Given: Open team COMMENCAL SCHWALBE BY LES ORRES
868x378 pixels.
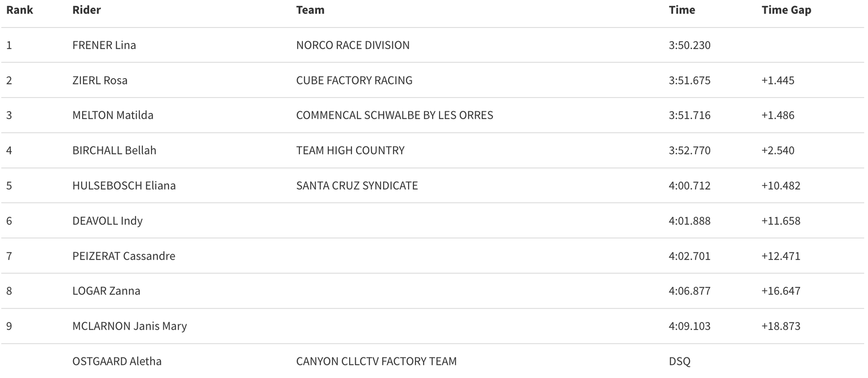Looking at the screenshot, I should tap(394, 115).
